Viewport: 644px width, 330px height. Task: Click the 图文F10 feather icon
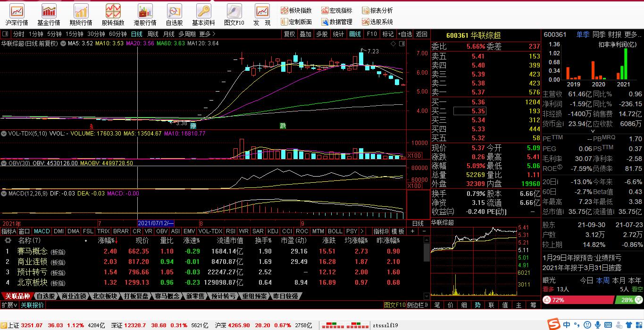pos(234,11)
